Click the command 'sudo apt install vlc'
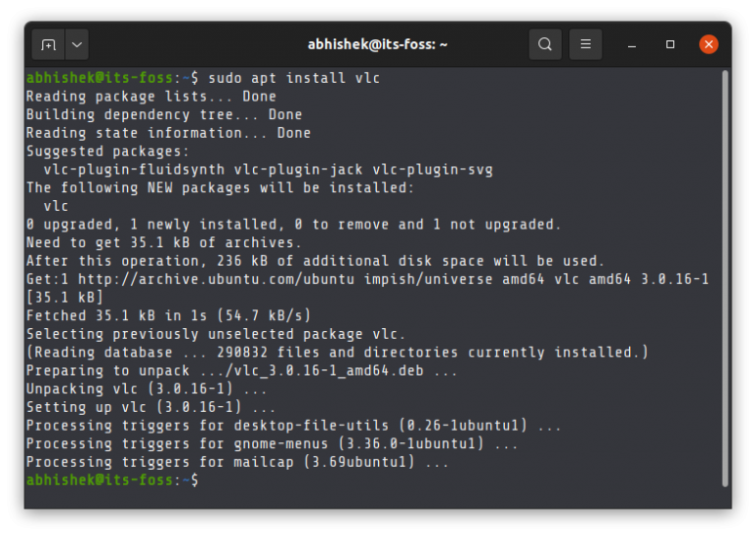756x536 pixels. tap(294, 78)
